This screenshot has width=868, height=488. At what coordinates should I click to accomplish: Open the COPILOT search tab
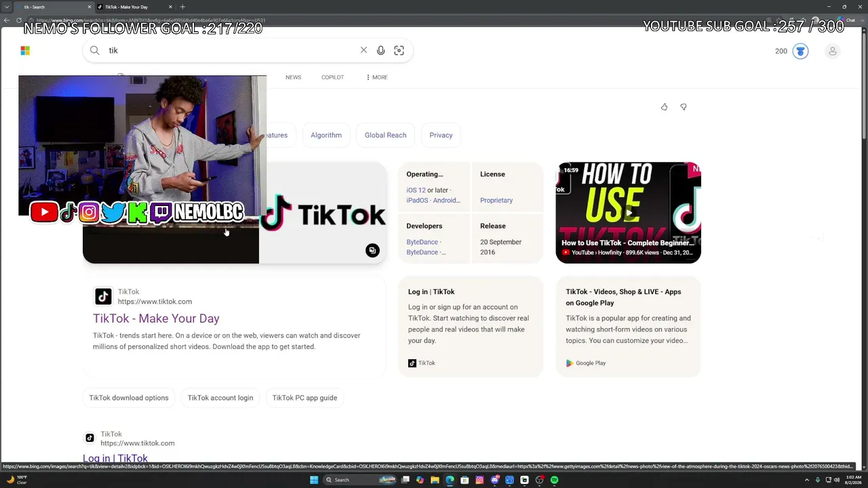click(332, 77)
